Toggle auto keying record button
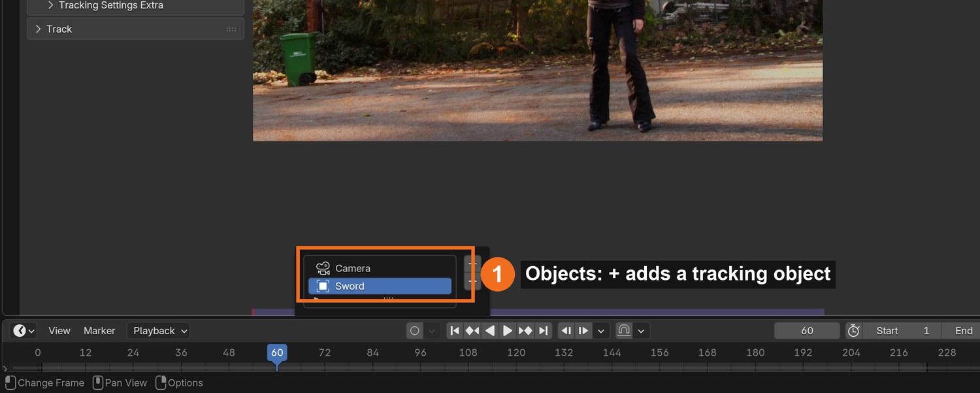The height and width of the screenshot is (393, 980). point(414,331)
